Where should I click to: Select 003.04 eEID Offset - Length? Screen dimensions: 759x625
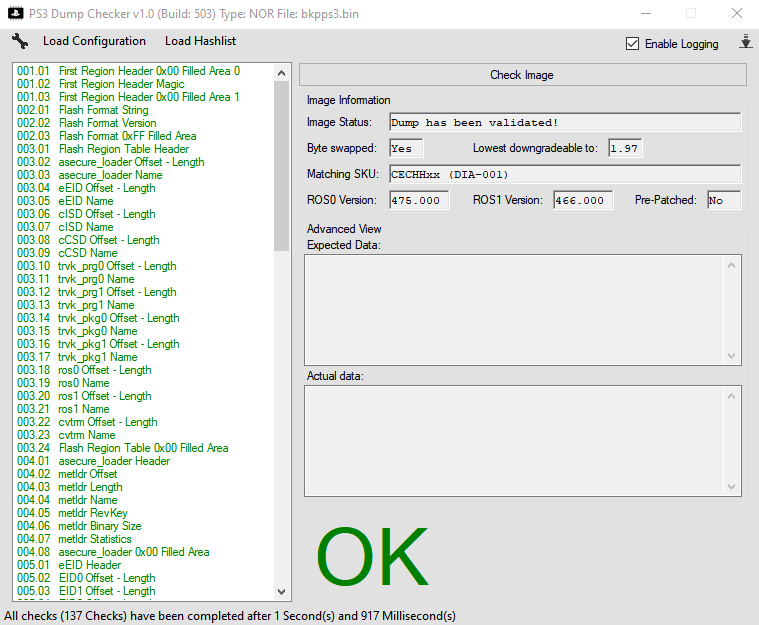click(x=86, y=188)
